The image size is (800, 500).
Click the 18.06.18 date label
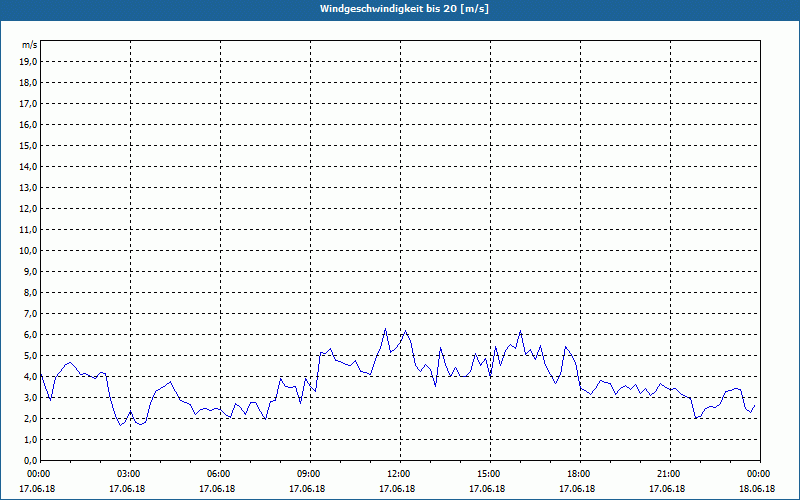click(757, 489)
